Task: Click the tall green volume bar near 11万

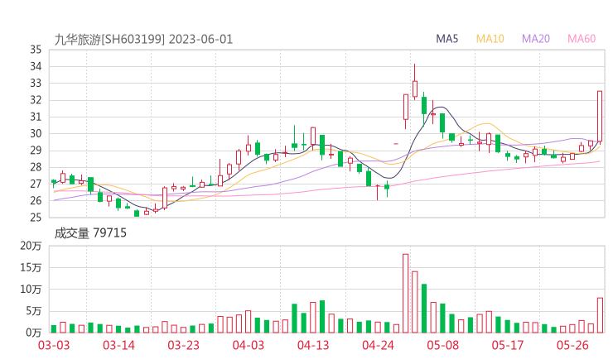Action: 424,308
